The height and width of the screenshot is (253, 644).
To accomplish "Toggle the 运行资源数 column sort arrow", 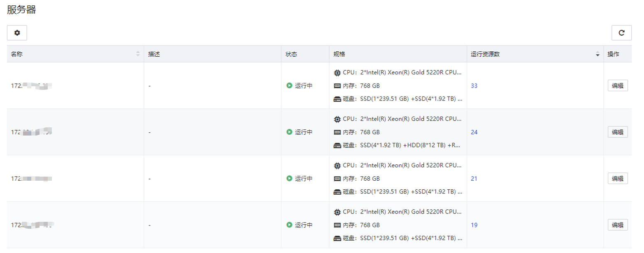I will coord(598,55).
